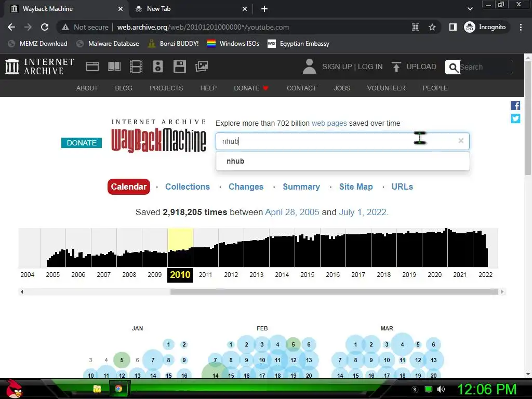This screenshot has height=399, width=532.
Task: Open Windows ISOs bookmark
Action: point(233,44)
